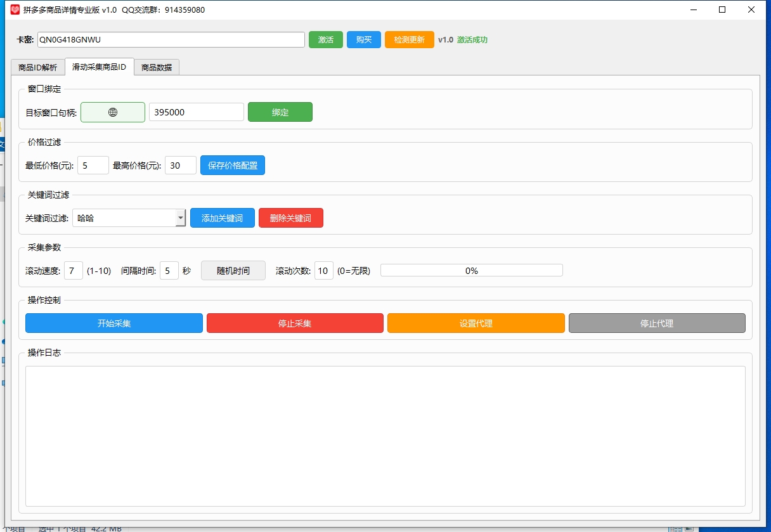This screenshot has height=532, width=771.
Task: Click the 滚动速度 input field
Action: click(74, 271)
